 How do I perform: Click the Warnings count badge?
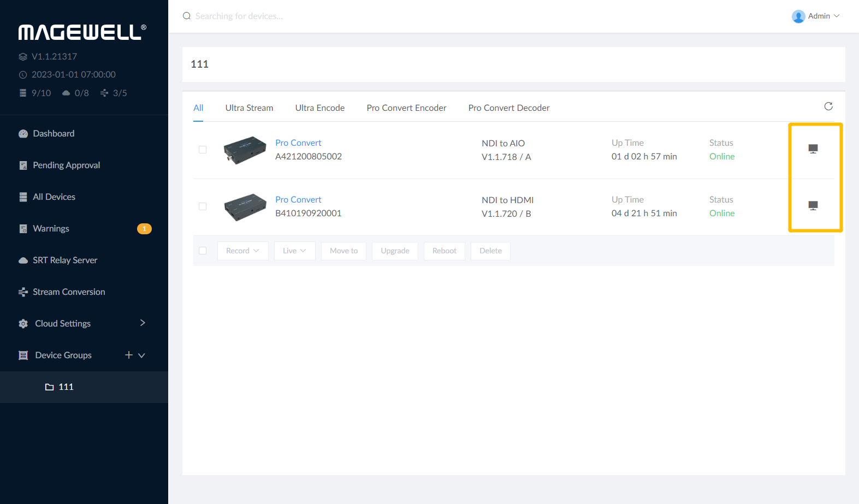144,229
